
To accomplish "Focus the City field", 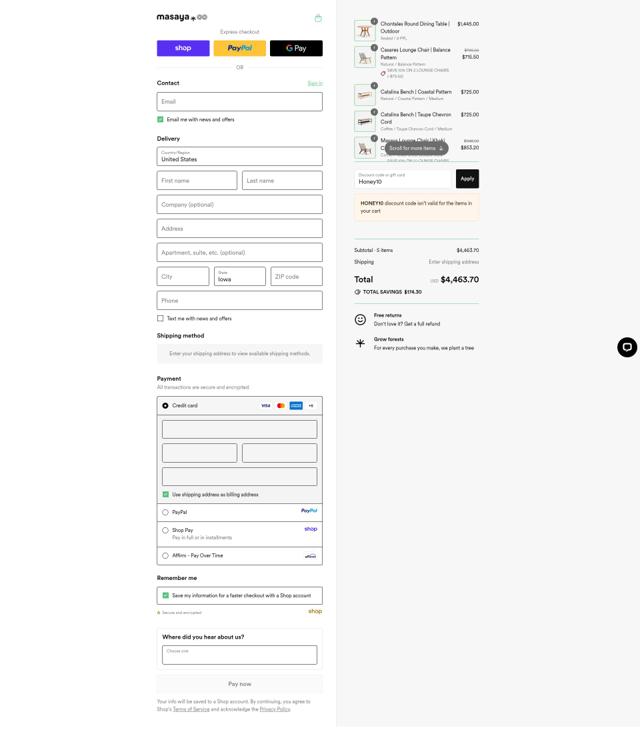I will pos(183,276).
